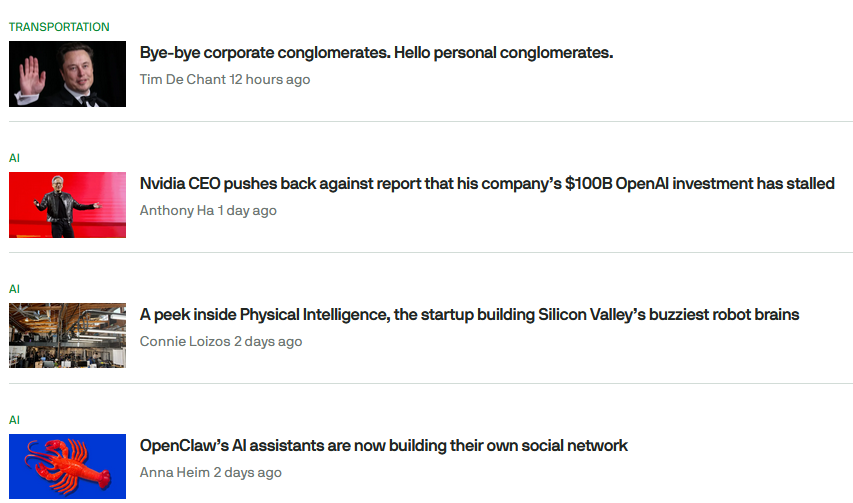Image resolution: width=853 pixels, height=503 pixels.
Task: Click timestamp beside Connie Loizos
Action: click(x=268, y=341)
